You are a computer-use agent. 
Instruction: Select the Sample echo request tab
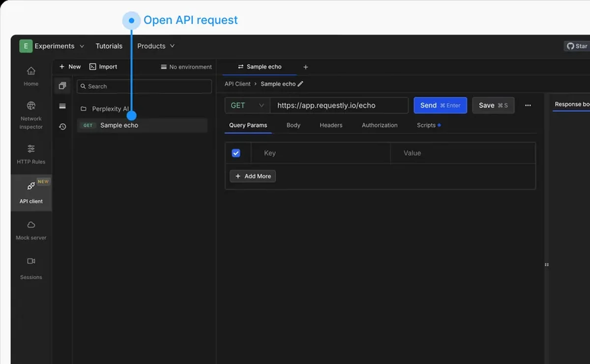[x=260, y=67]
